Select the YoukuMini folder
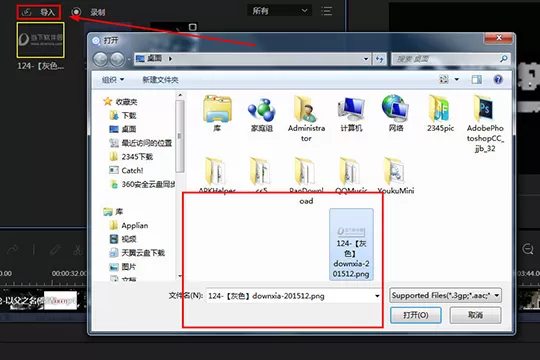The image size is (540, 360). [x=396, y=175]
